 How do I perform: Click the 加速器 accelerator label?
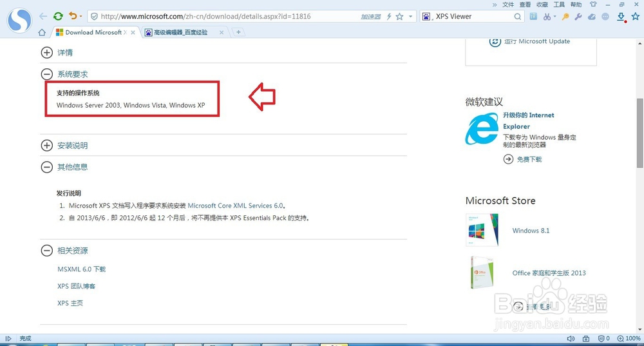coord(370,17)
